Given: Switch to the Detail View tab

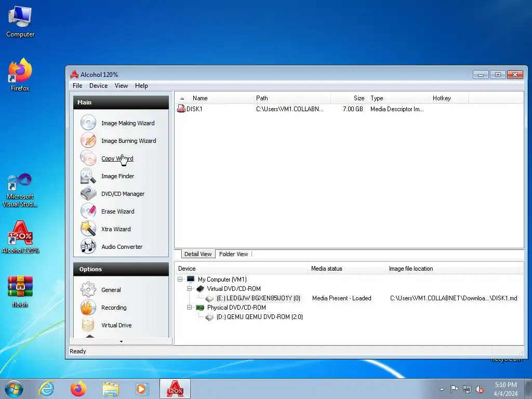Looking at the screenshot, I should pos(198,254).
